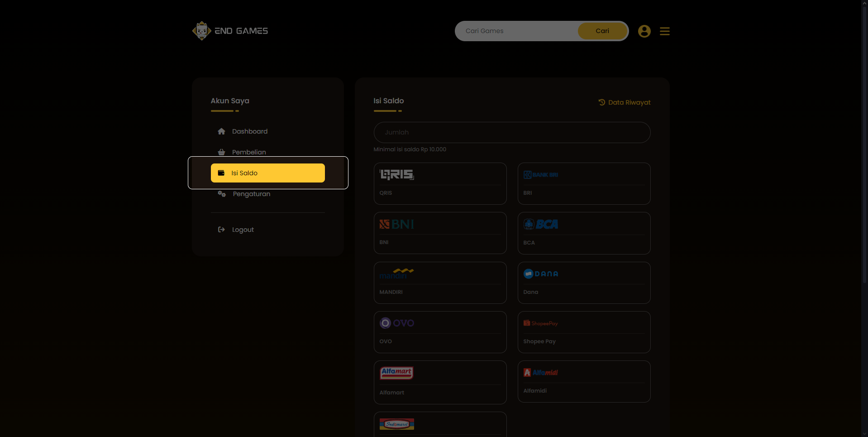
Task: Open the hamburger menu icon
Action: pyautogui.click(x=664, y=31)
